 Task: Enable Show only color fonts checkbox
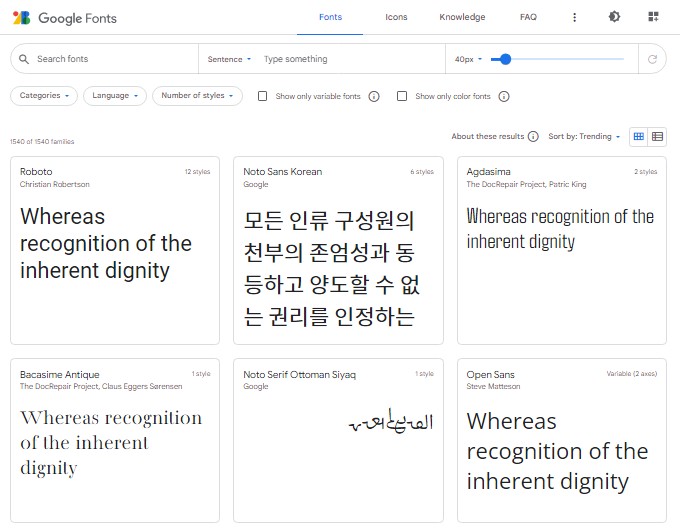click(402, 96)
